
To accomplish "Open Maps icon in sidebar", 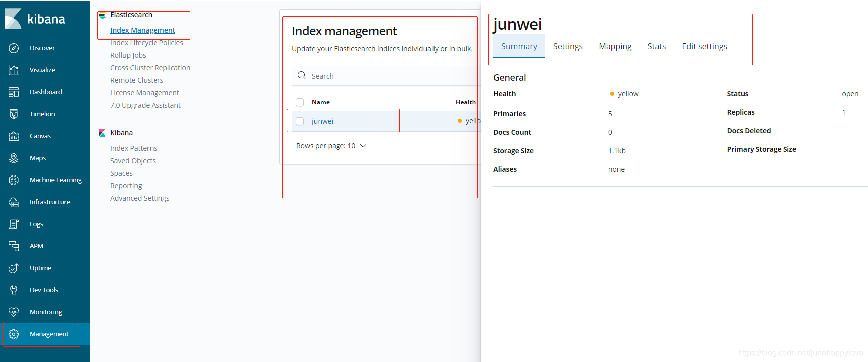I will click(x=14, y=158).
